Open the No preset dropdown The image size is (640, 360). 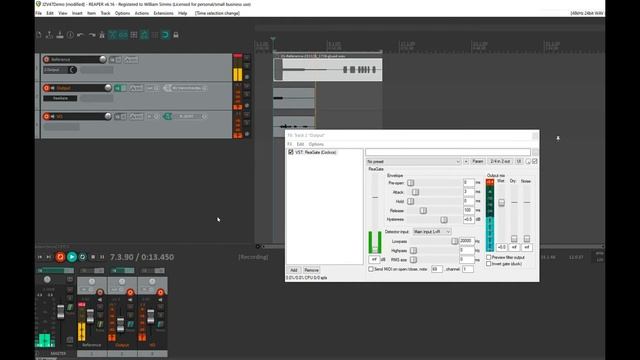click(413, 162)
